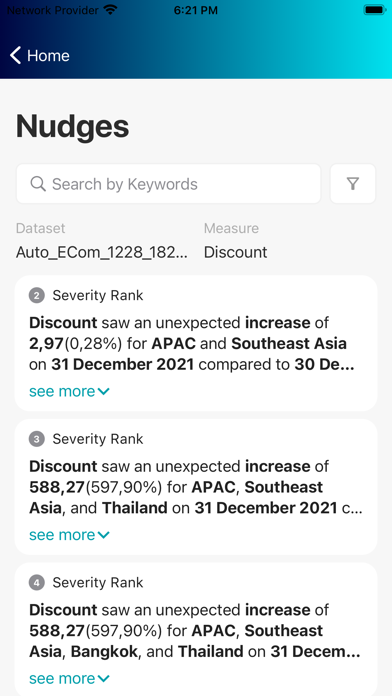Tap the Measure label

[231, 228]
